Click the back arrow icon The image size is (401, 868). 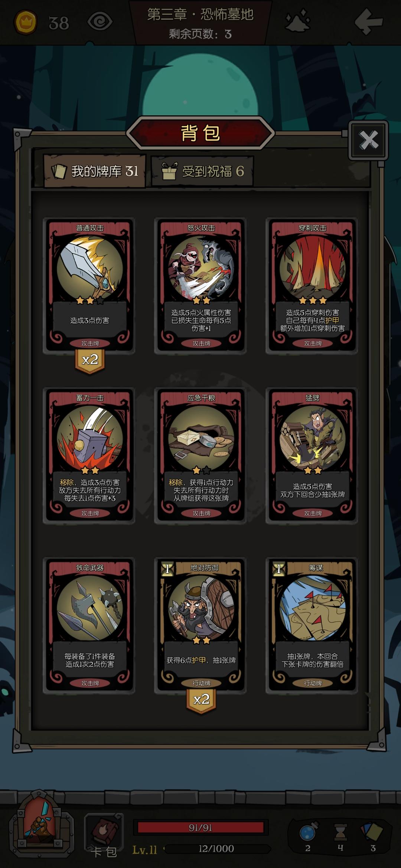(368, 22)
